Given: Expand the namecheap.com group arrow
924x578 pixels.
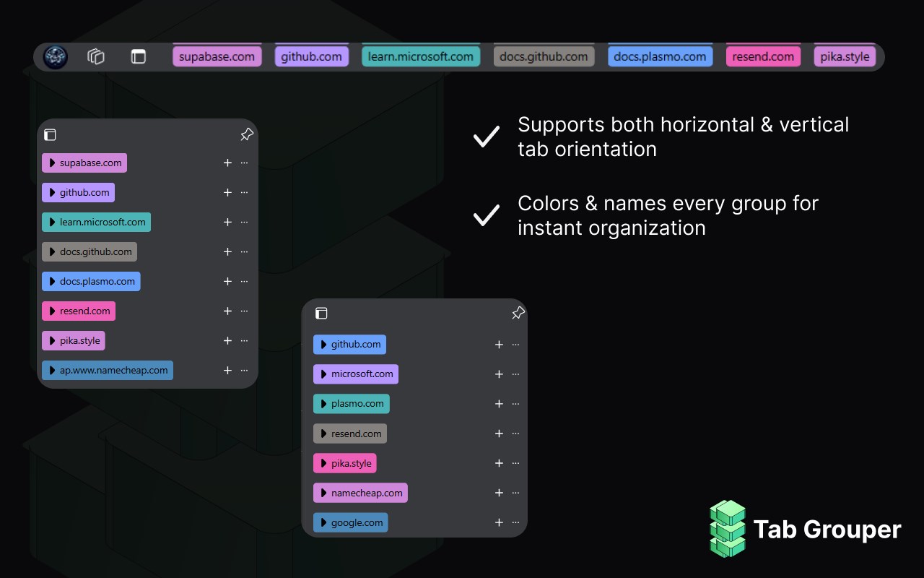Looking at the screenshot, I should [x=323, y=493].
